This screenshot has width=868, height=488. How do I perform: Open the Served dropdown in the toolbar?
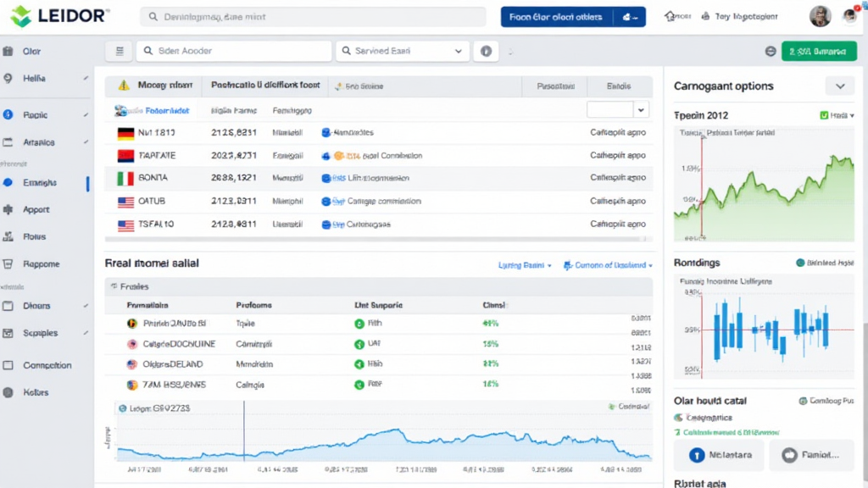pos(403,51)
